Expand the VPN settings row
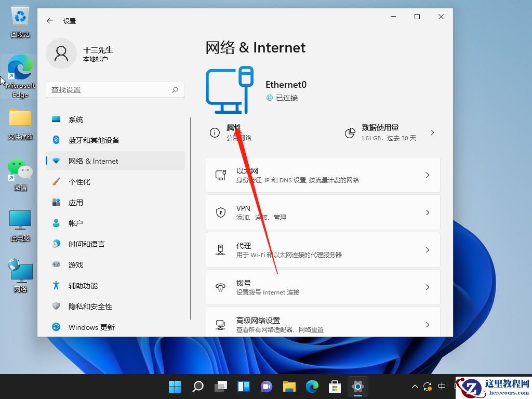This screenshot has width=532, height=399. click(x=322, y=212)
